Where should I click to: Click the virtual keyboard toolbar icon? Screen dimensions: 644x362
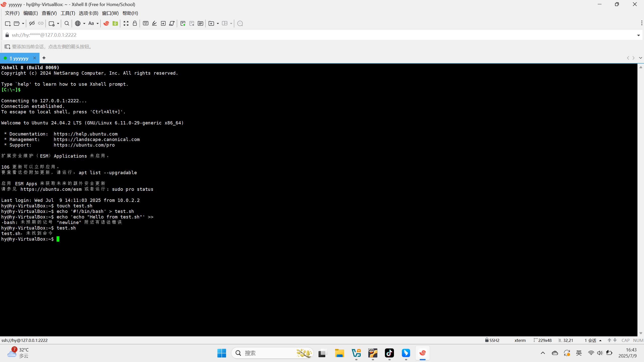pos(145,23)
